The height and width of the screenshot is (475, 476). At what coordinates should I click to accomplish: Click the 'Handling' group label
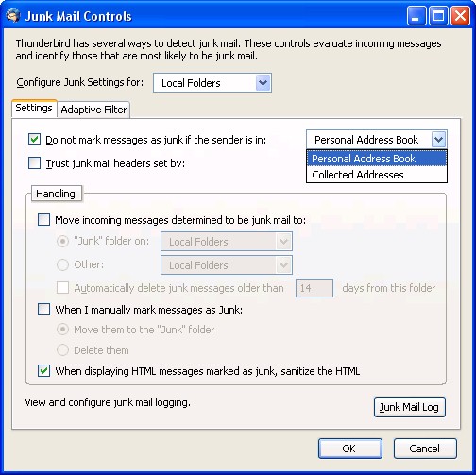(56, 194)
